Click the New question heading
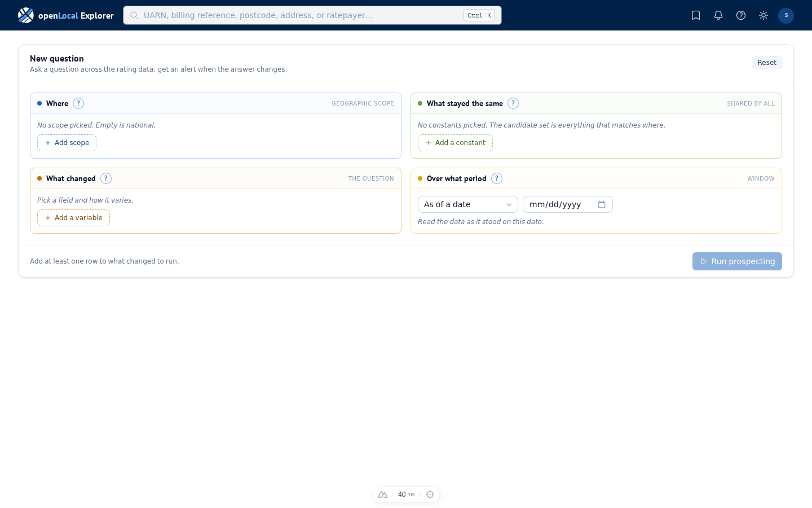Viewport: 812px width, 508px height. tap(57, 59)
